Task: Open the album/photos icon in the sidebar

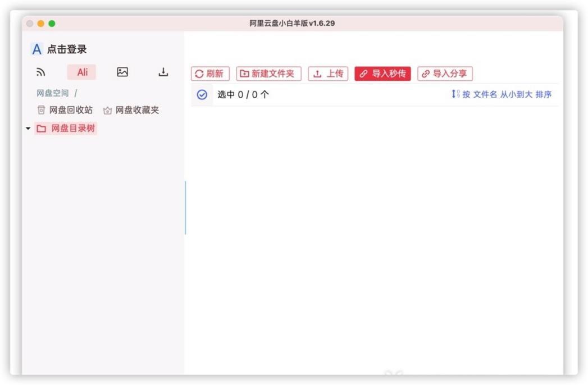Action: 122,72
